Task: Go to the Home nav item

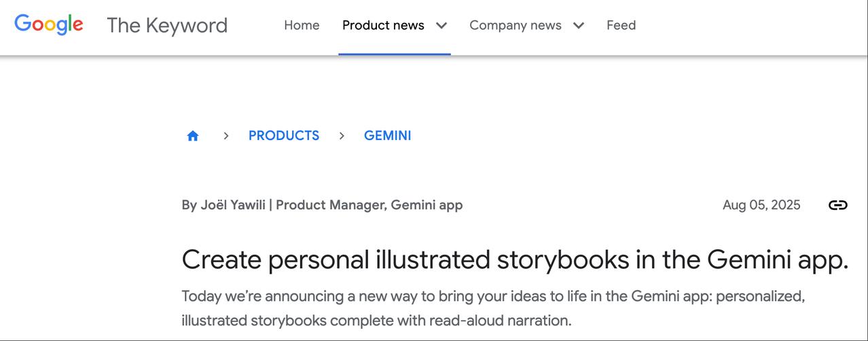Action: tap(302, 25)
